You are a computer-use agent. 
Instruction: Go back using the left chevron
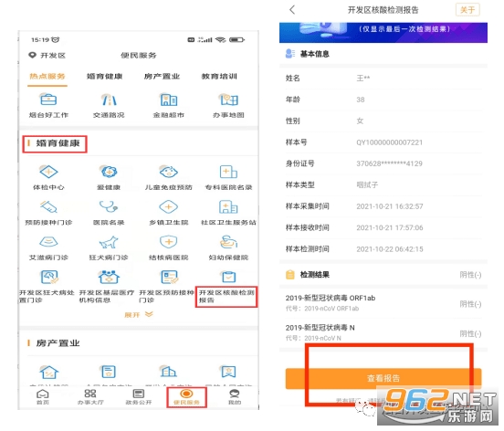[x=292, y=10]
